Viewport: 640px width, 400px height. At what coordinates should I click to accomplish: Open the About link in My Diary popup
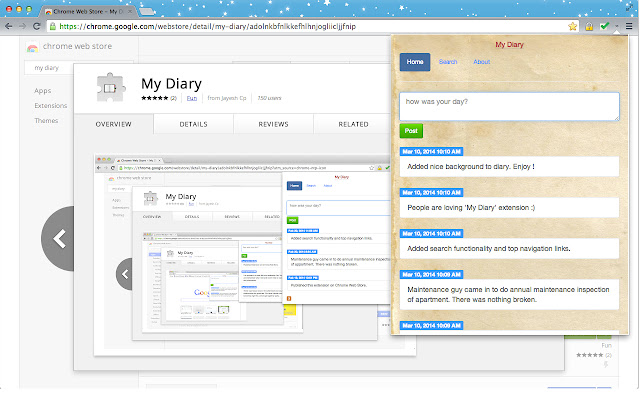click(x=482, y=62)
